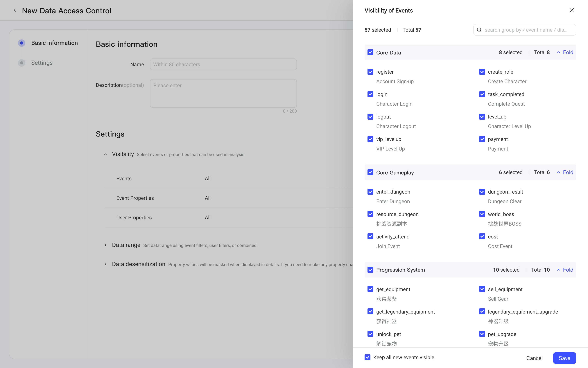
Task: Deselect the login event checkbox
Action: point(370,94)
